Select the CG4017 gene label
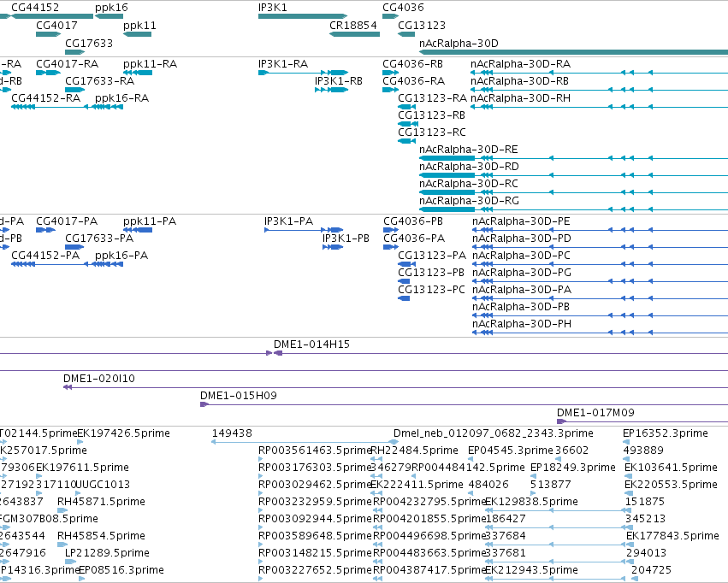 pos(56,25)
